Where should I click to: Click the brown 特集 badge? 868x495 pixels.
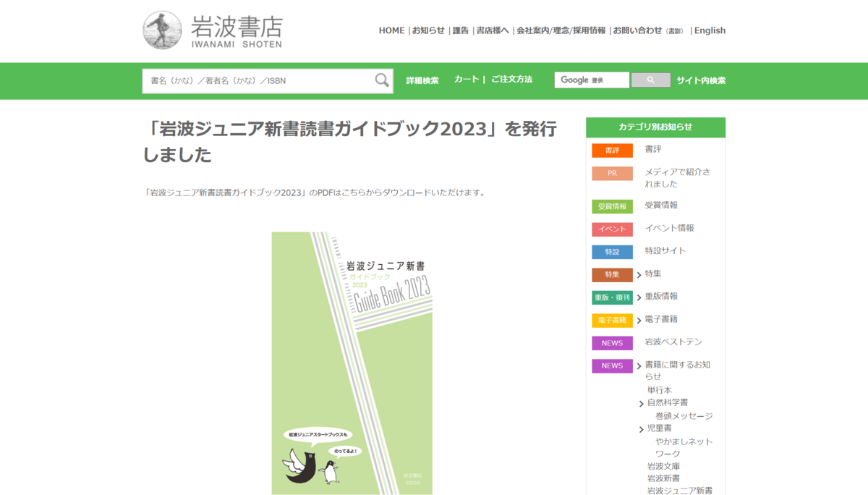(x=612, y=275)
